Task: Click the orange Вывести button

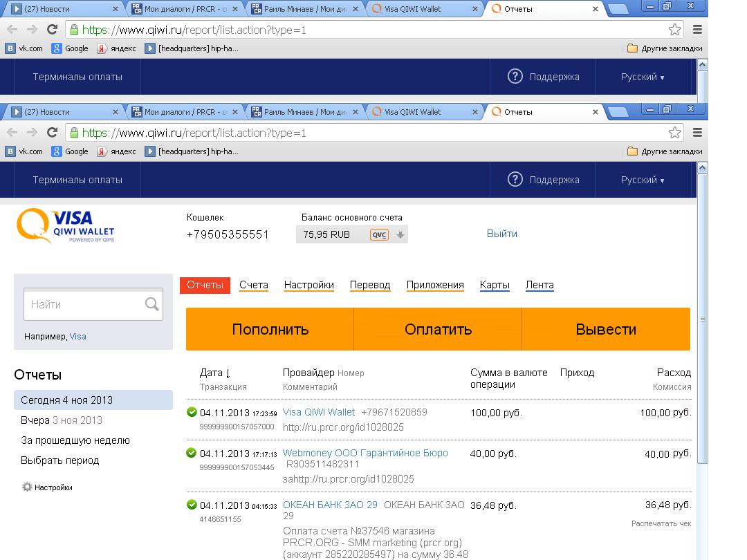Action: 606,329
